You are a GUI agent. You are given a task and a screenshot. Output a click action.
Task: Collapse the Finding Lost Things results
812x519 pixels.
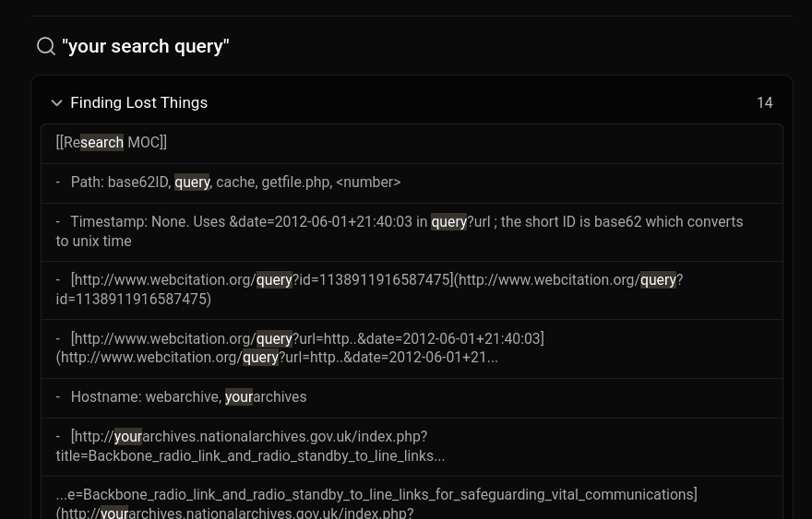pyautogui.click(x=56, y=103)
